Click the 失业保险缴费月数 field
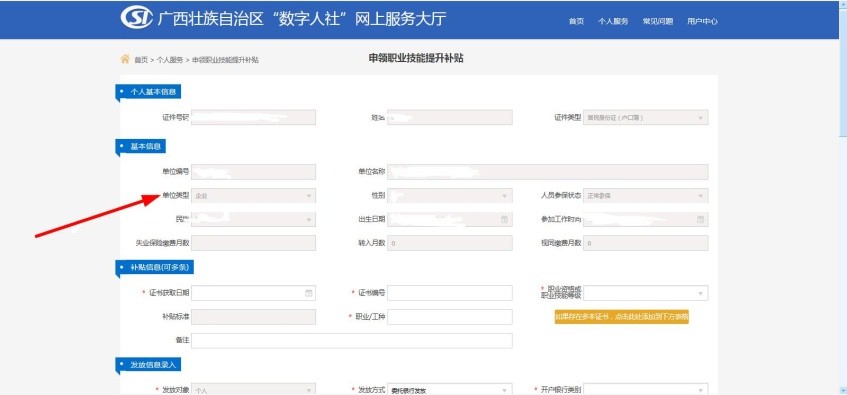 click(x=253, y=243)
